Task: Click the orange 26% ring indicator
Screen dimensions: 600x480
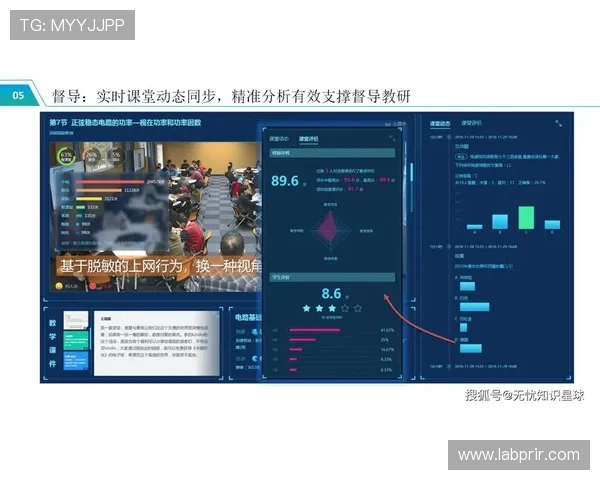Action: (91, 156)
